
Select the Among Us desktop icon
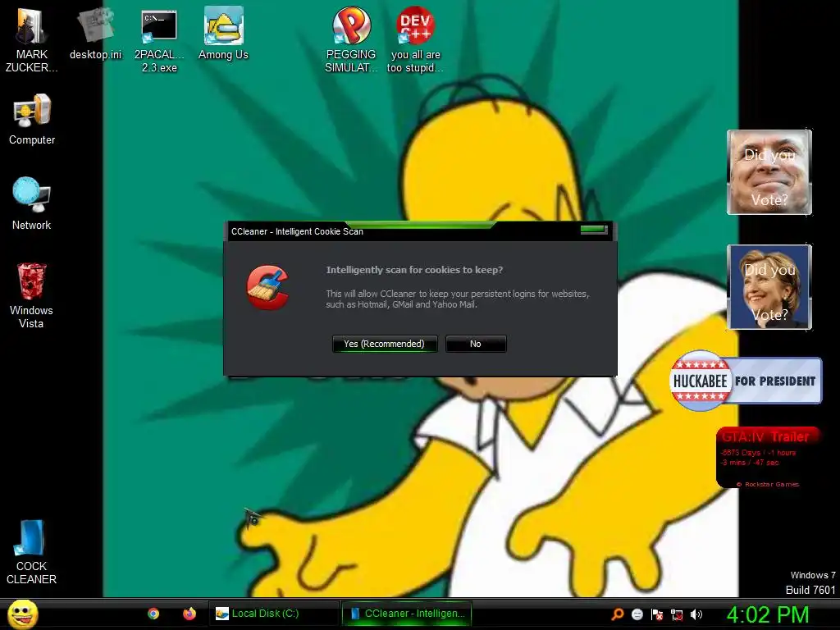coord(223,33)
